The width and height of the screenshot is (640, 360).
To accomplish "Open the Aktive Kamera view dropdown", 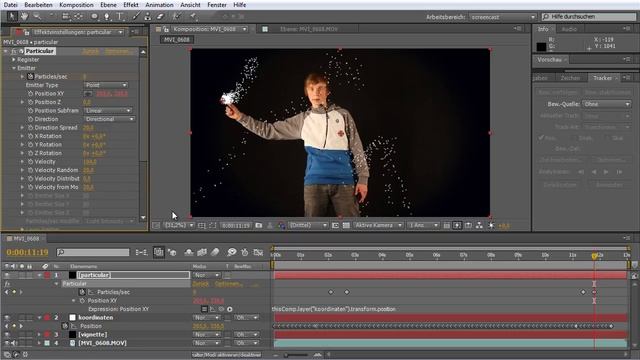I will [x=379, y=225].
